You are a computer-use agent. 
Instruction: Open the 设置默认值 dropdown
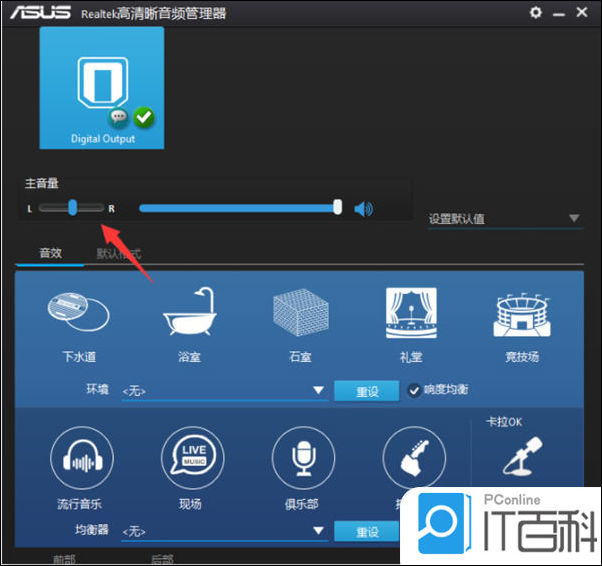pyautogui.click(x=506, y=219)
